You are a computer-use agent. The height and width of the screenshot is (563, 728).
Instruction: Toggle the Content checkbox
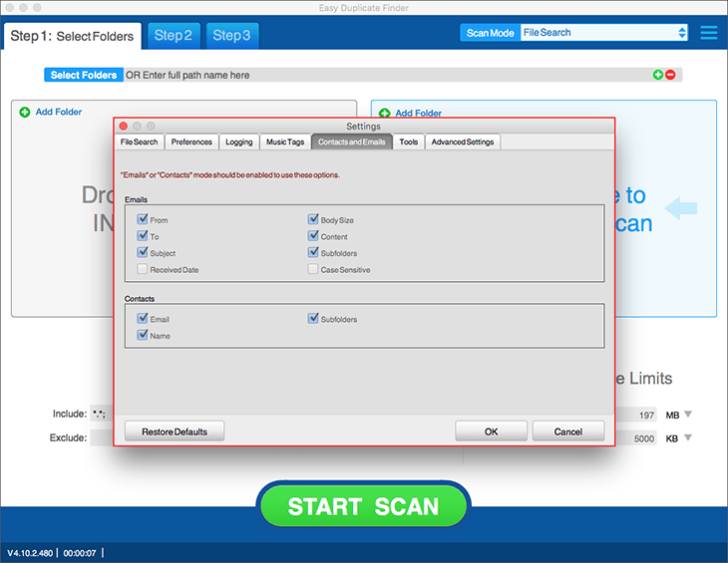(313, 235)
